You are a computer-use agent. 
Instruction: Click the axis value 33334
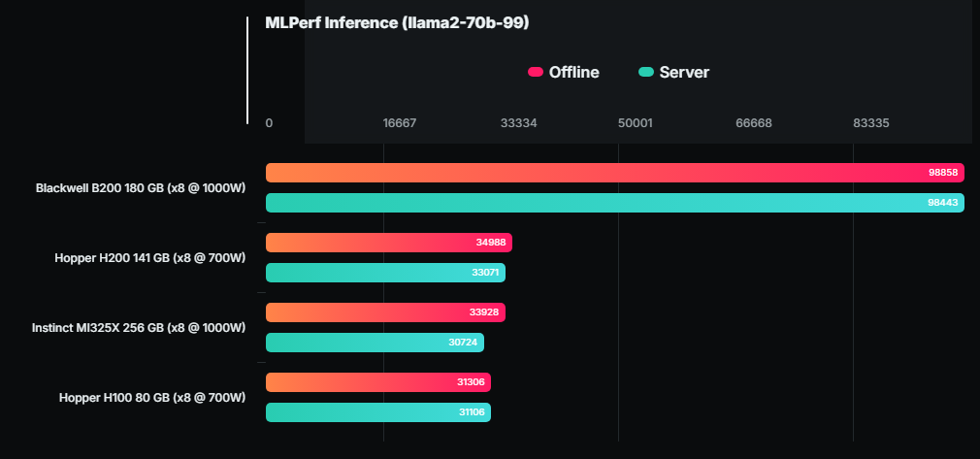pos(519,123)
